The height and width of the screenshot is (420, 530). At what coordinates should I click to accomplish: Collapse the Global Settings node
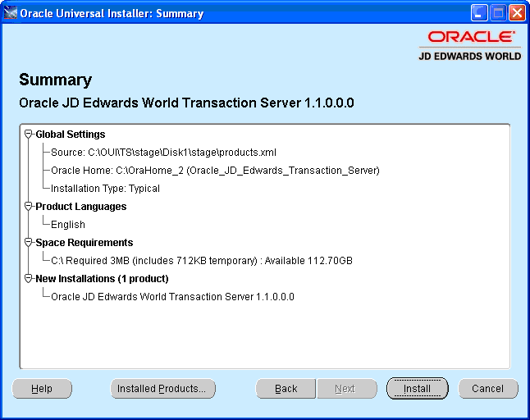click(29, 135)
